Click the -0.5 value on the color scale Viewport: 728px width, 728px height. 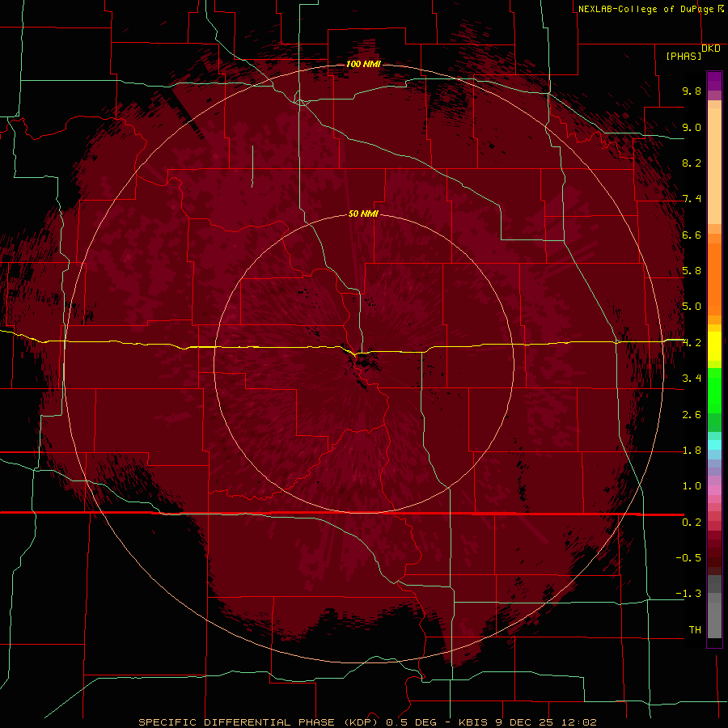coord(688,558)
